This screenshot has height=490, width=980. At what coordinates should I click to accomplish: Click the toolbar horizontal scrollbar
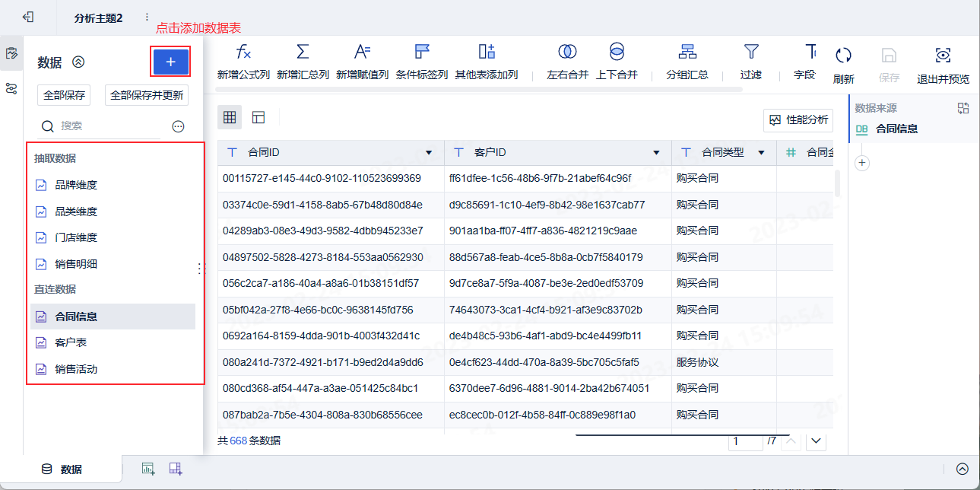[x=480, y=90]
